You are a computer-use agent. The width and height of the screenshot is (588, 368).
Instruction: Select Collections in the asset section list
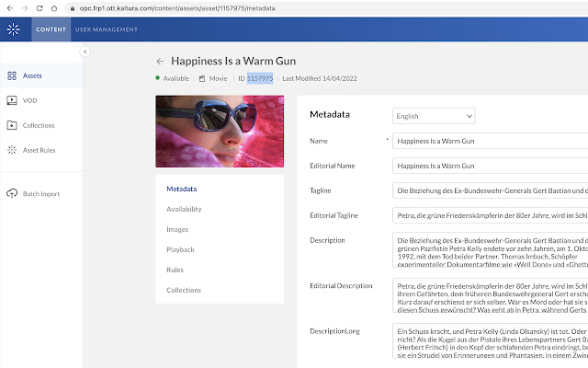pos(184,291)
